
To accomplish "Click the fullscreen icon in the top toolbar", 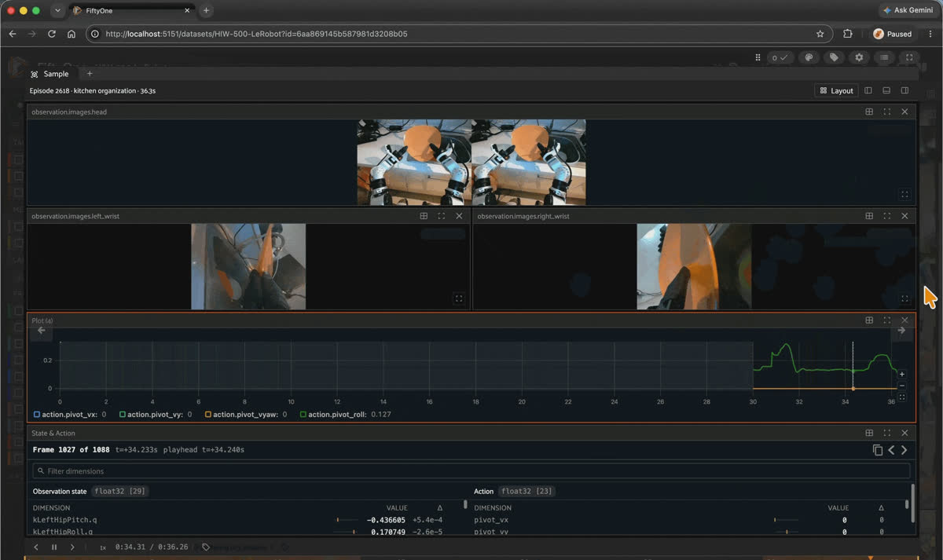I will click(x=909, y=57).
